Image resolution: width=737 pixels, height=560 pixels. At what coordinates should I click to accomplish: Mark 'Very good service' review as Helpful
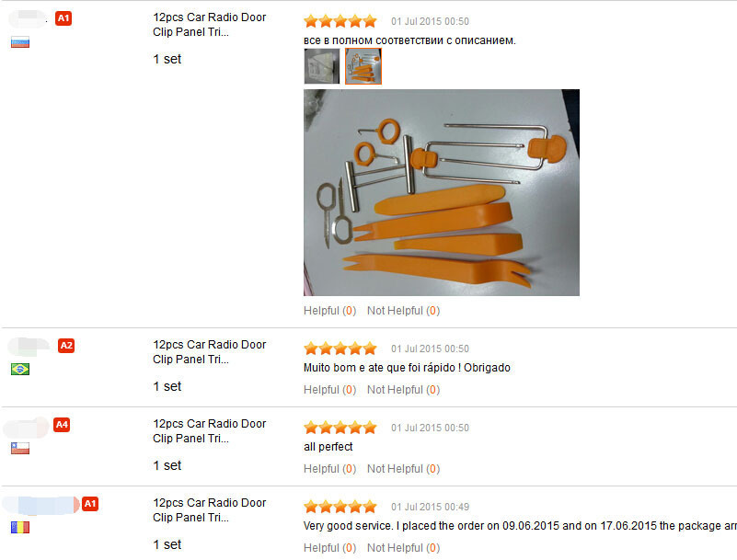[329, 547]
